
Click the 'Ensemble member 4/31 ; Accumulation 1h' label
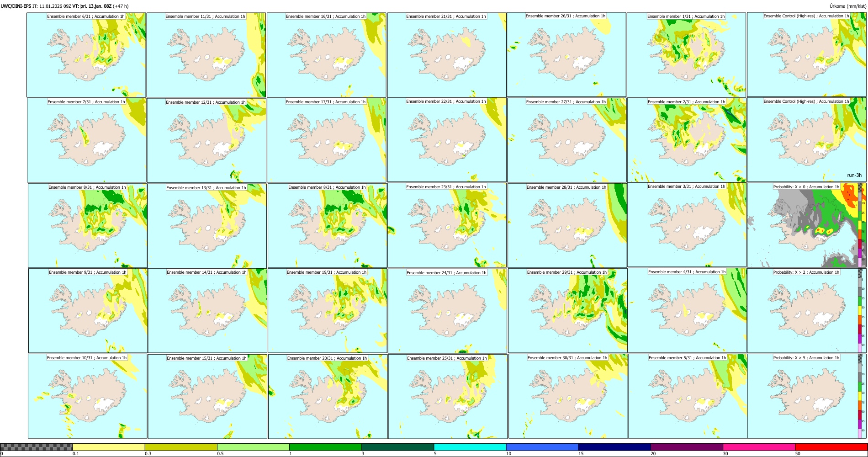(x=687, y=272)
